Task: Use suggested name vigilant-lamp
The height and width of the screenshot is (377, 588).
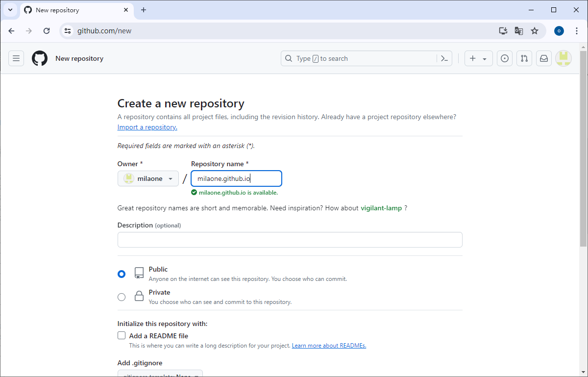Action: pyautogui.click(x=381, y=208)
